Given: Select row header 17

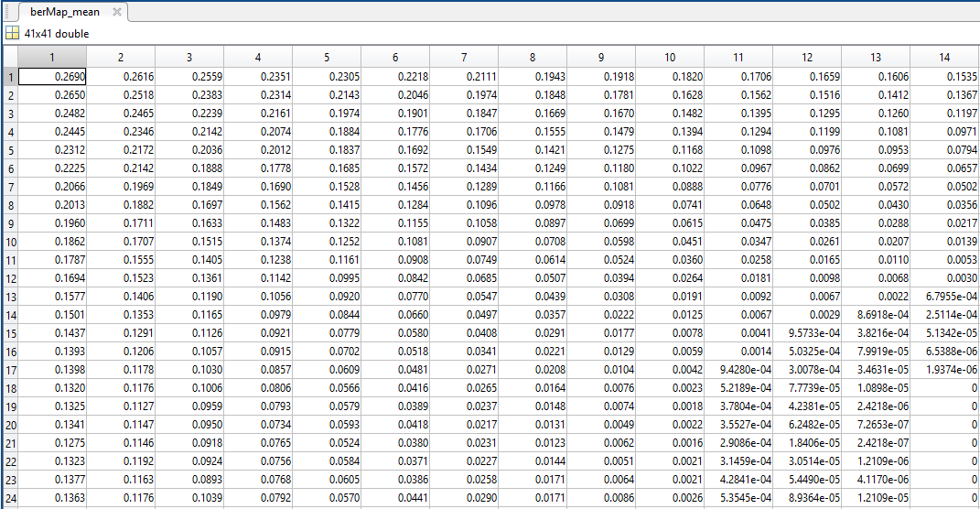Looking at the screenshot, I should [x=10, y=370].
